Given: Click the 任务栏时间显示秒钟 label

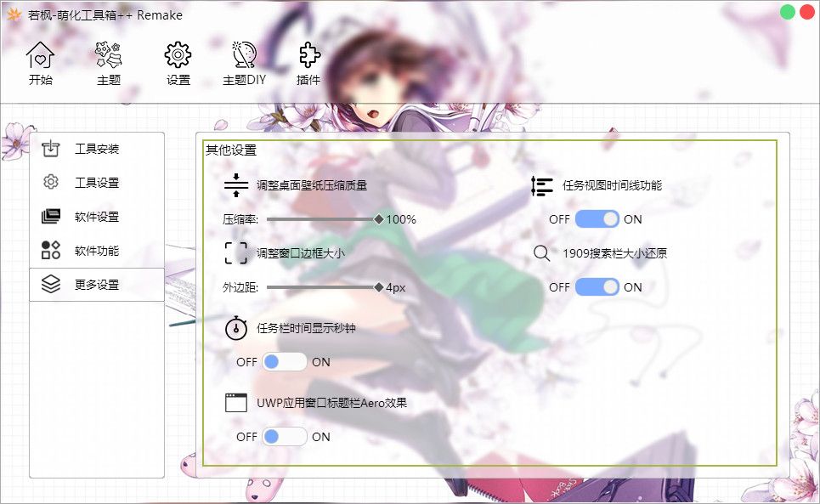Looking at the screenshot, I should [307, 328].
